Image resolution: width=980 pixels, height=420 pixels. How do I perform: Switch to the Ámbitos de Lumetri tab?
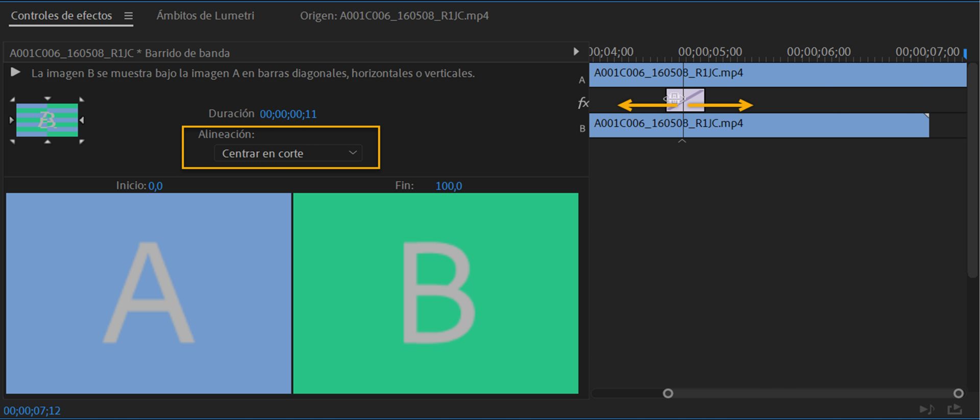pyautogui.click(x=205, y=16)
